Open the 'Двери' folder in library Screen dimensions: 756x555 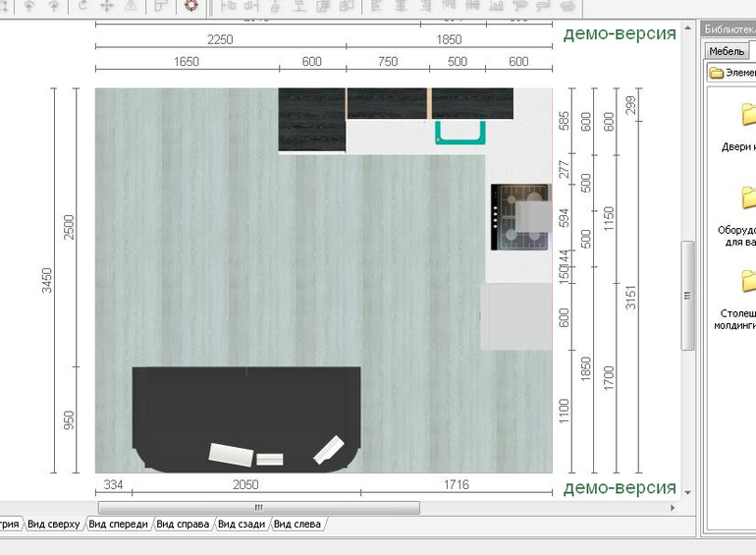click(748, 115)
